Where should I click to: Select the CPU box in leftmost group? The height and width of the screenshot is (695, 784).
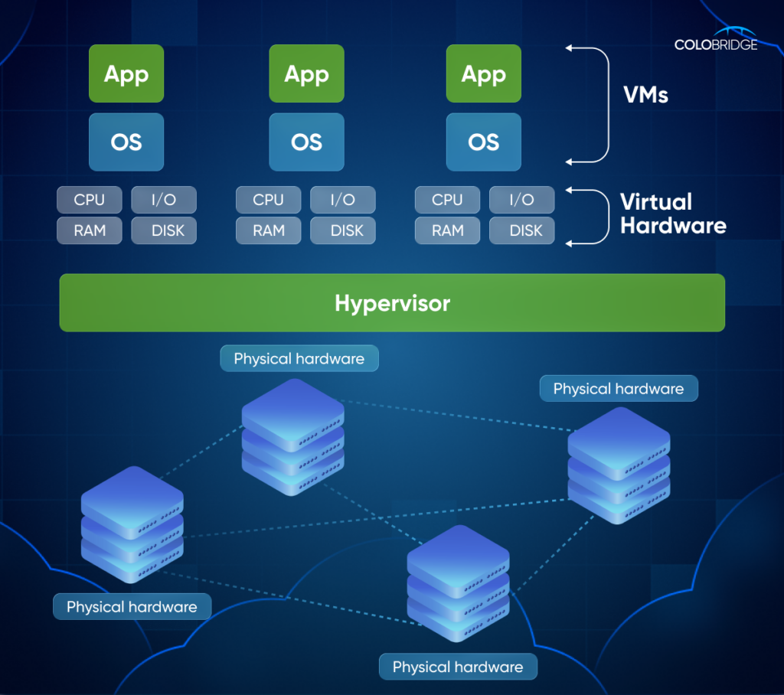[89, 200]
